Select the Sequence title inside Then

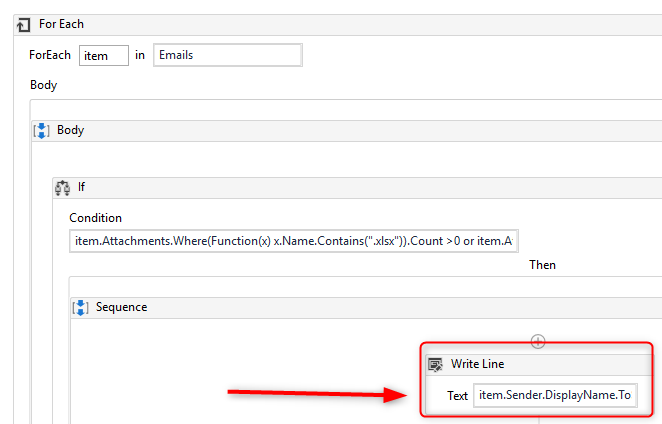tap(121, 307)
